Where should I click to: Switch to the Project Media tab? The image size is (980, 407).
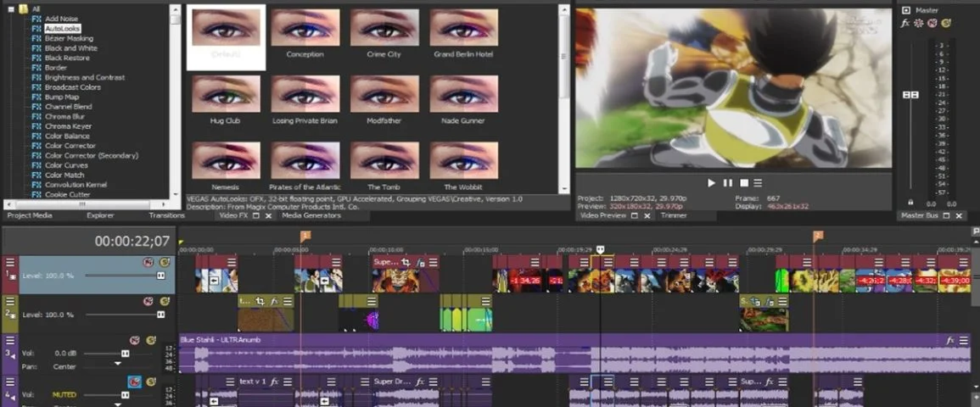click(x=30, y=215)
